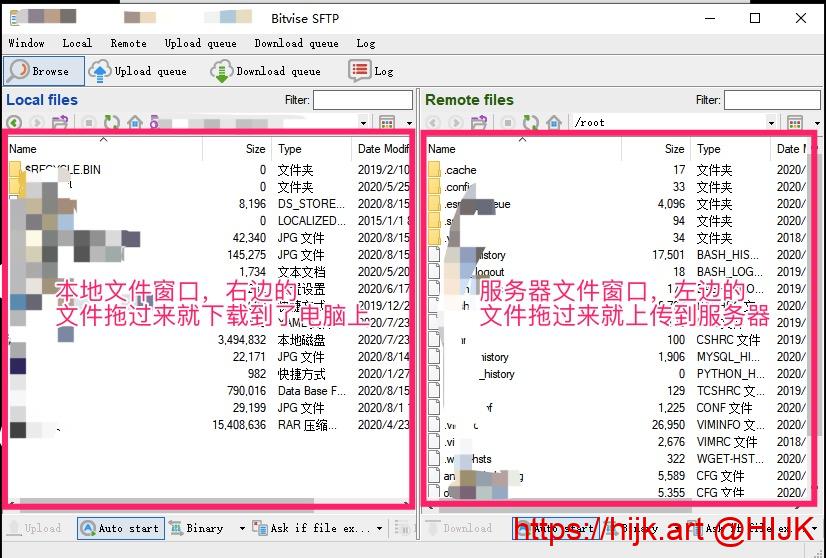The image size is (826, 558).
Task: Refresh the remote files listing
Action: (x=531, y=123)
